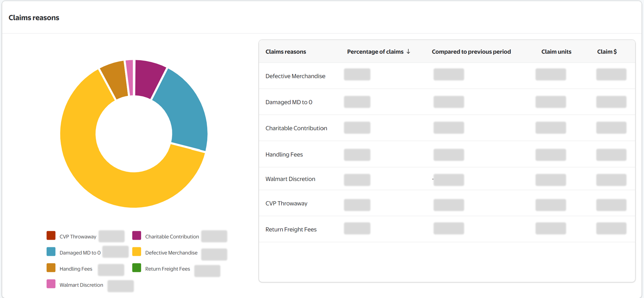Sort by the Claims reasons column header
The image size is (644, 298).
[x=286, y=52]
